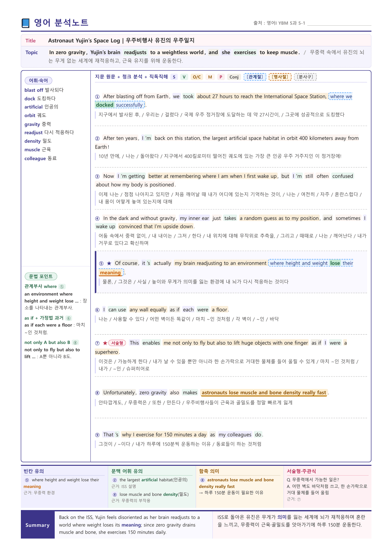Screen dimensions: 392x555
Task: Click vocabulary entry 'artificial 인공의'
Action: point(41,107)
